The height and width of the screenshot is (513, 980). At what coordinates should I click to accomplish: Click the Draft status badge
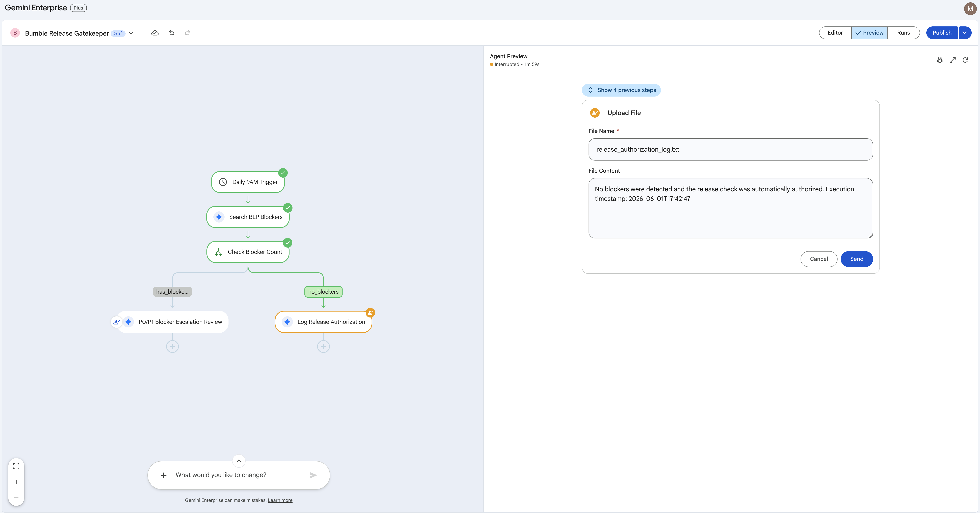tap(118, 33)
